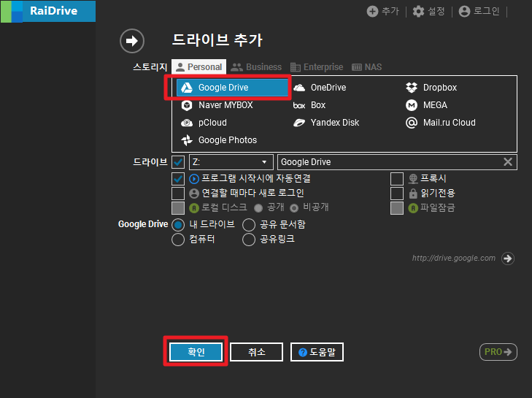The image size is (532, 398).
Task: Open the Z: drive letter dropdown
Action: pos(231,162)
